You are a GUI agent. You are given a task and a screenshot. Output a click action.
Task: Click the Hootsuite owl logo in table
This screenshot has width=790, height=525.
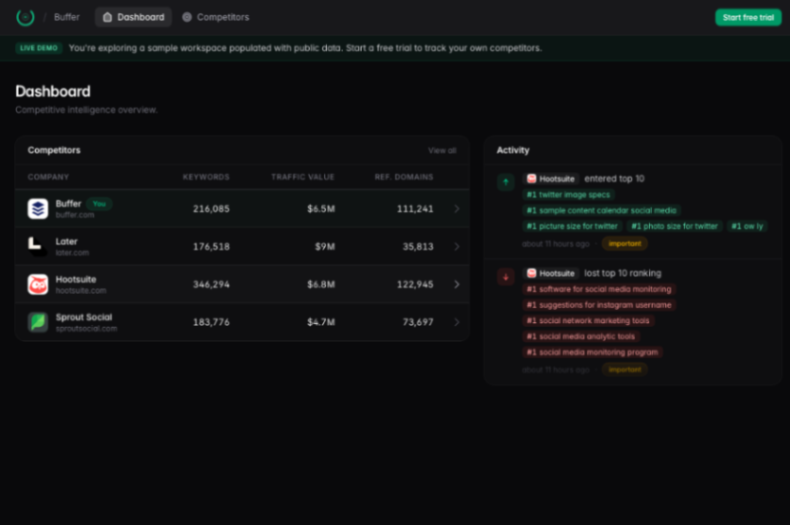click(38, 284)
